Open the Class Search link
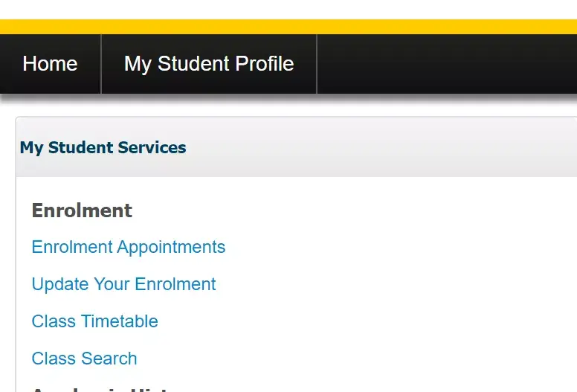The width and height of the screenshot is (577, 392). pyautogui.click(x=84, y=359)
